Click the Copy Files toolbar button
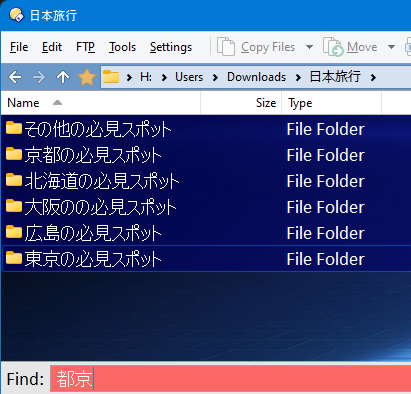Screen dimensions: 411x394 coord(256,47)
